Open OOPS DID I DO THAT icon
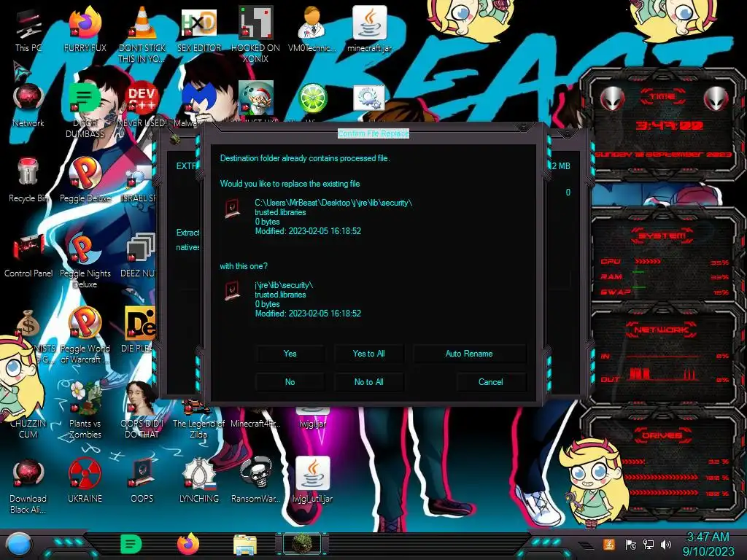The image size is (747, 560). [x=142, y=410]
